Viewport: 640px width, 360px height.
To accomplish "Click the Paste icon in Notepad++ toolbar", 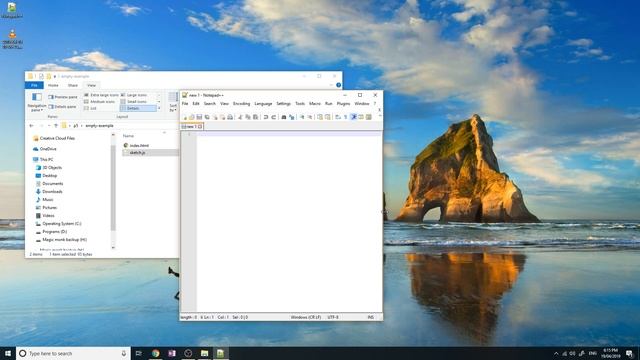I will (x=255, y=117).
